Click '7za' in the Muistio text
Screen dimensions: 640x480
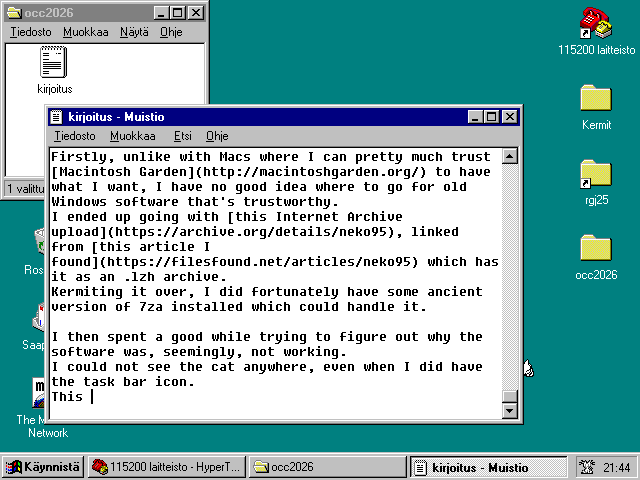[151, 307]
